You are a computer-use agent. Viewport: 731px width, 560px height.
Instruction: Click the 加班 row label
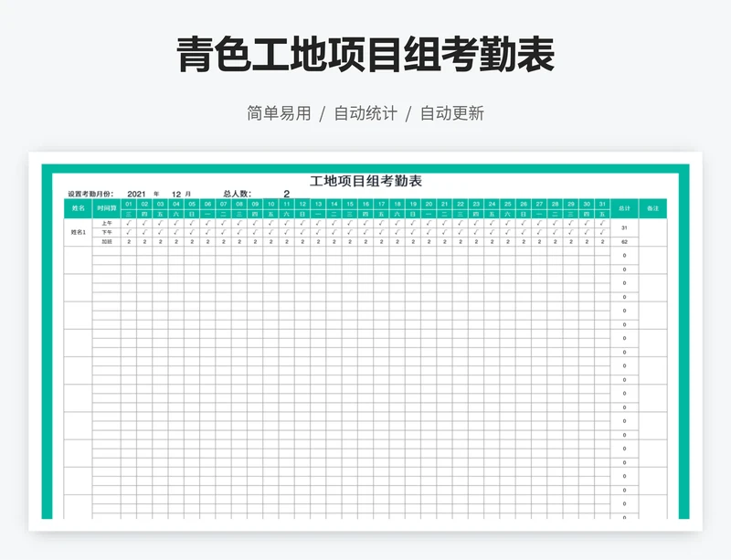click(x=107, y=241)
